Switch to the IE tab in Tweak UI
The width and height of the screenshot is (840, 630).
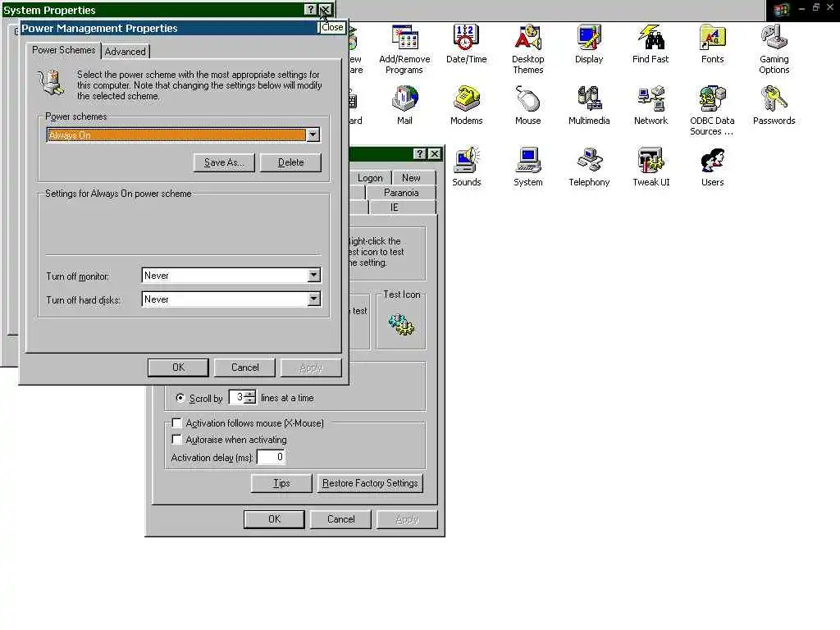point(395,208)
